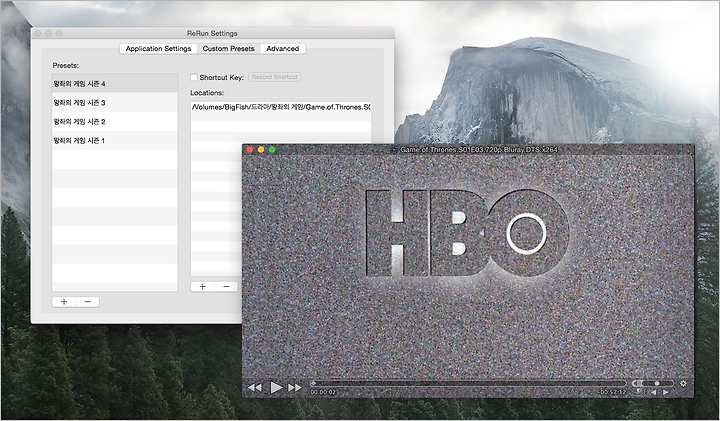Switch to the Application Settings tab

pos(158,49)
